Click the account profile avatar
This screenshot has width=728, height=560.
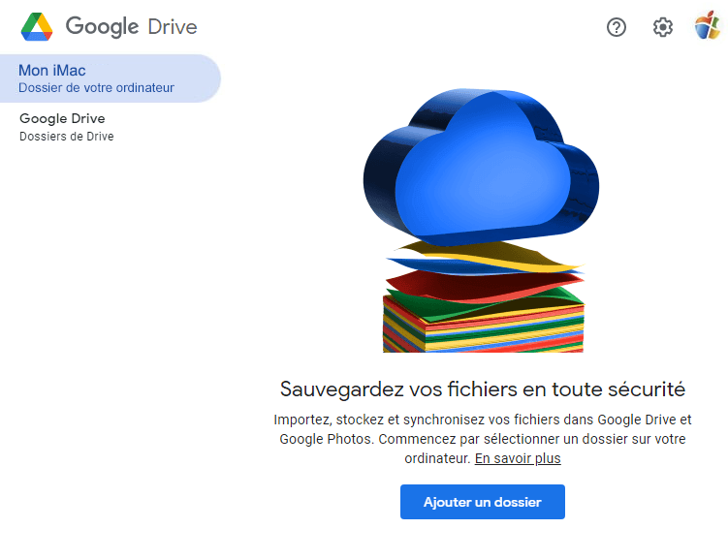pyautogui.click(x=708, y=27)
